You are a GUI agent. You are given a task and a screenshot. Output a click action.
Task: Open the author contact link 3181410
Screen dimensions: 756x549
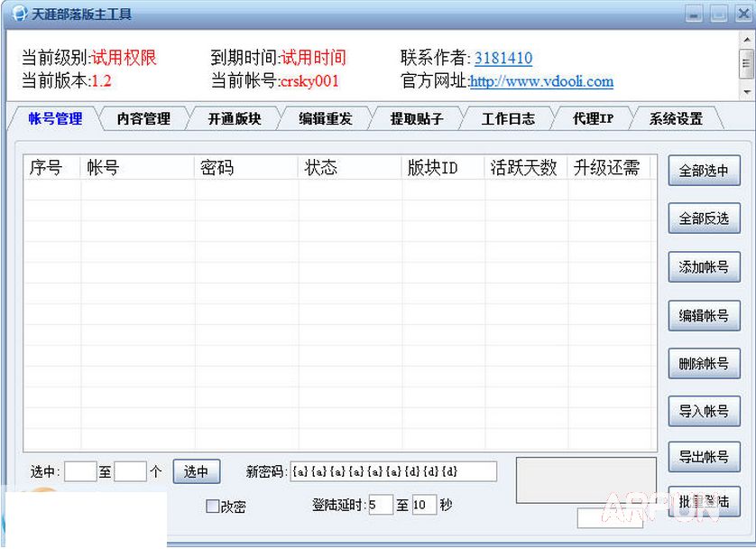coord(502,58)
